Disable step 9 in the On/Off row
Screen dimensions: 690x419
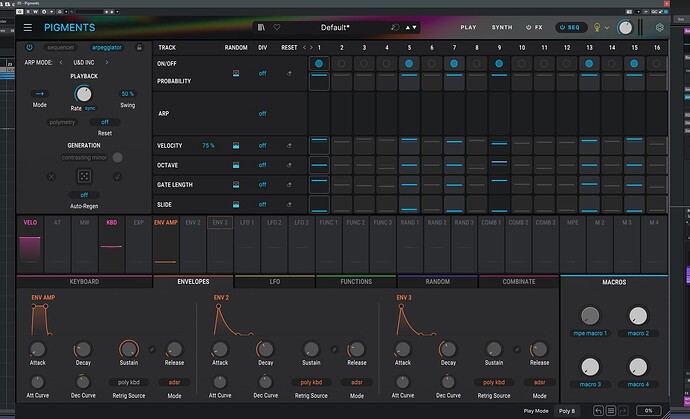point(499,64)
